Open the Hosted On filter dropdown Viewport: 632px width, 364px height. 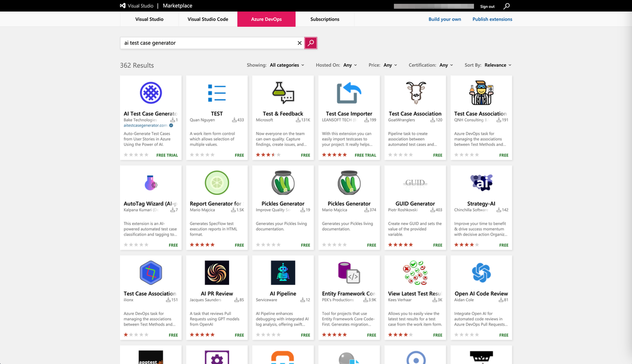click(350, 65)
